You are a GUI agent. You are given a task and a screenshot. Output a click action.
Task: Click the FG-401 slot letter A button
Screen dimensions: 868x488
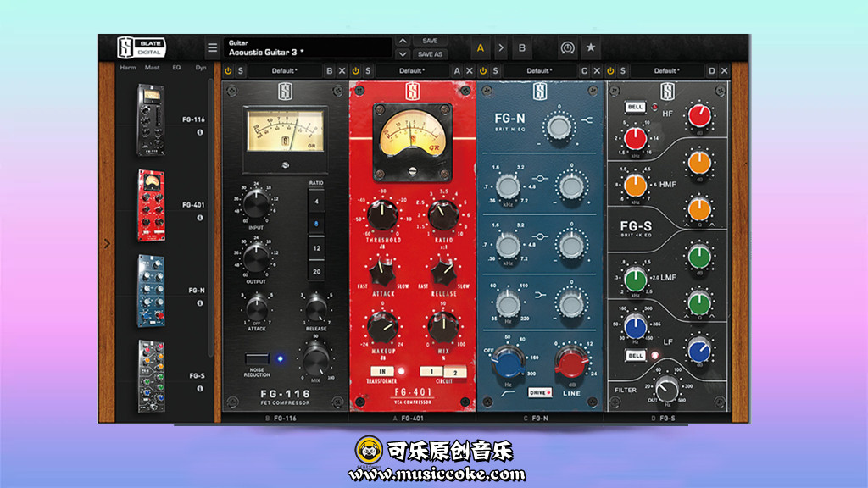[x=457, y=71]
